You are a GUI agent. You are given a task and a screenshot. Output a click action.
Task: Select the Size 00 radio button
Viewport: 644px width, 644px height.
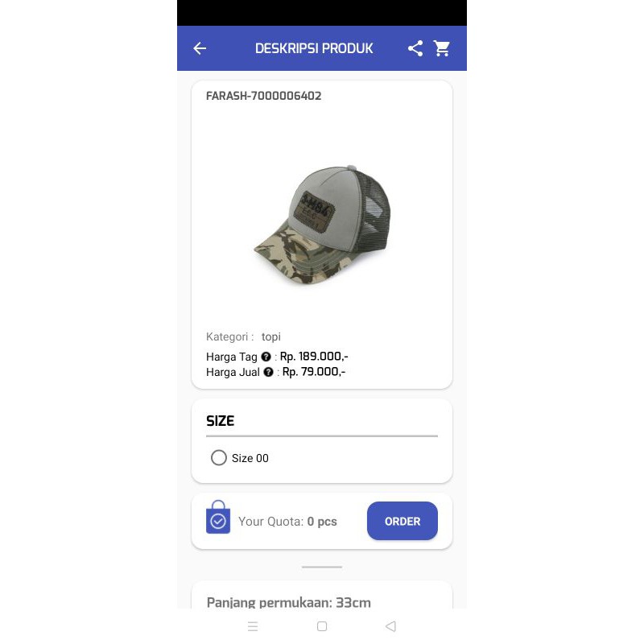[x=218, y=457]
